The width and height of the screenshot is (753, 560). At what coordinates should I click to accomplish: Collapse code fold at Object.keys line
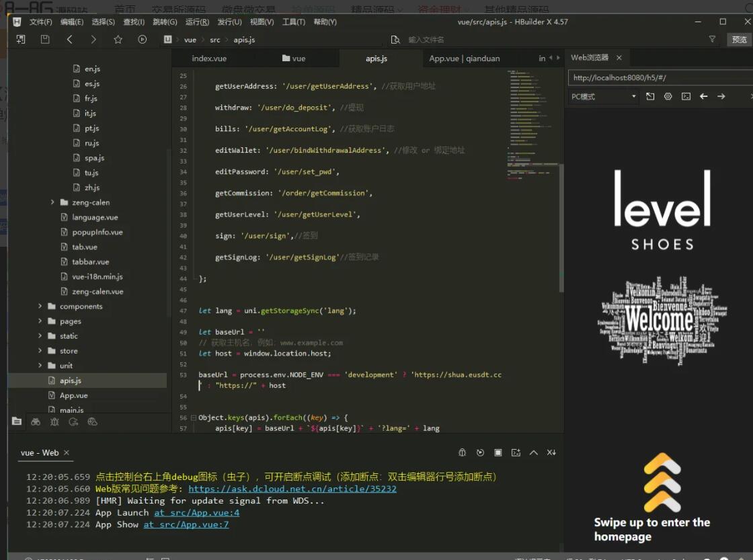194,417
